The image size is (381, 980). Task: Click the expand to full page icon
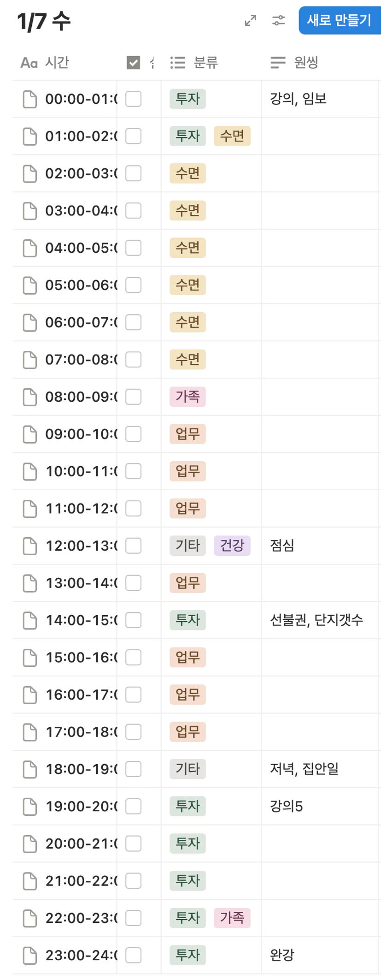point(250,20)
